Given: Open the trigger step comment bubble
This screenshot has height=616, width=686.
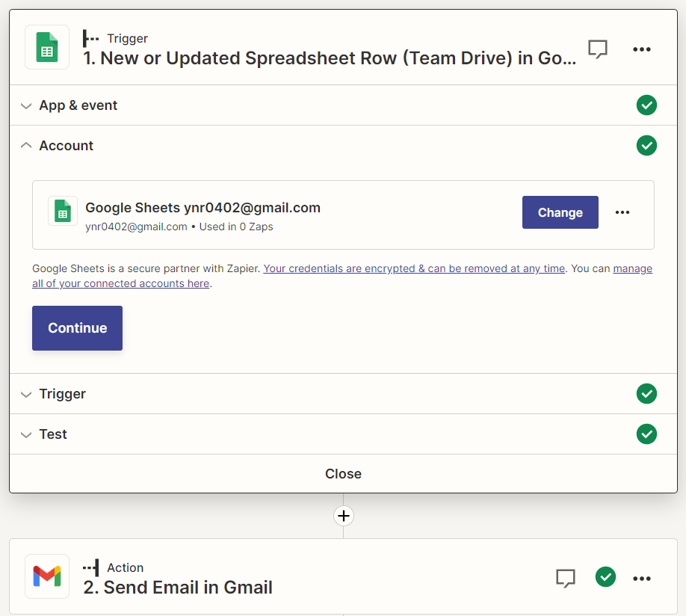Looking at the screenshot, I should [x=597, y=49].
